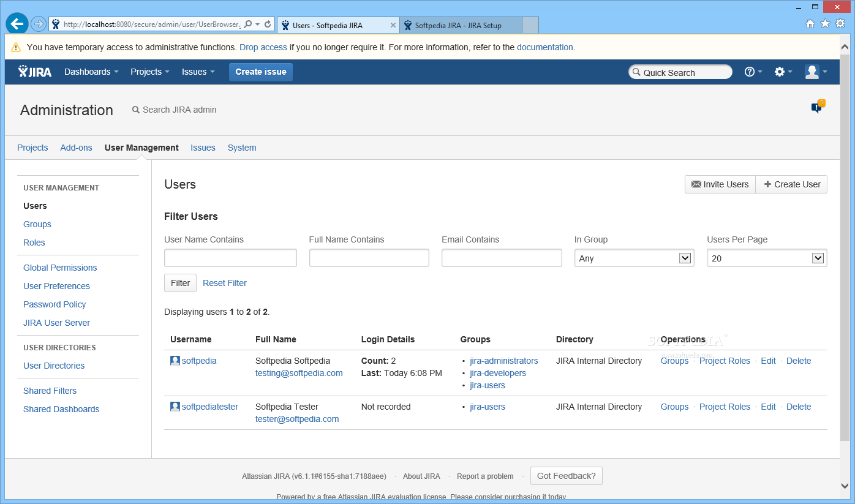Open the browser favorites star icon
The height and width of the screenshot is (504, 855).
point(826,24)
